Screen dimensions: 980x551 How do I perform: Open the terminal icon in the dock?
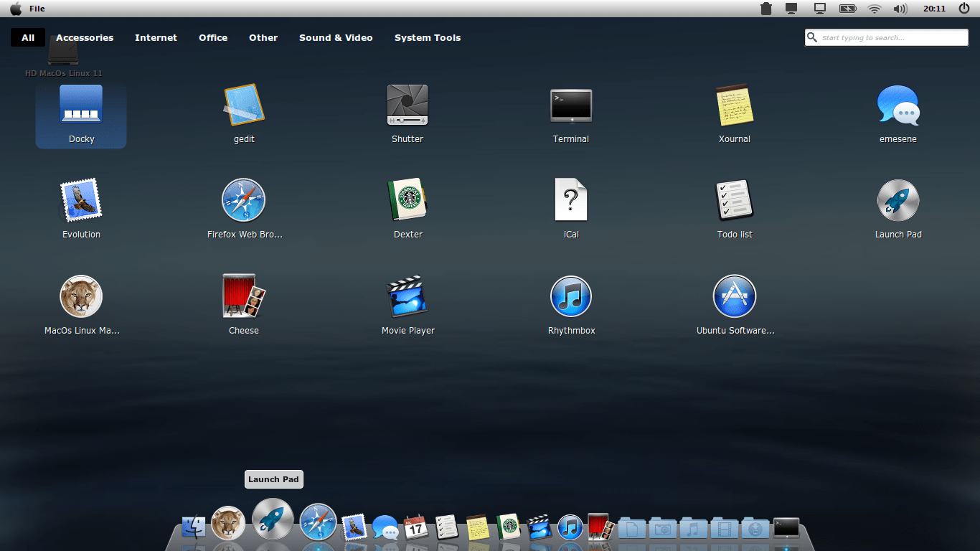(786, 528)
